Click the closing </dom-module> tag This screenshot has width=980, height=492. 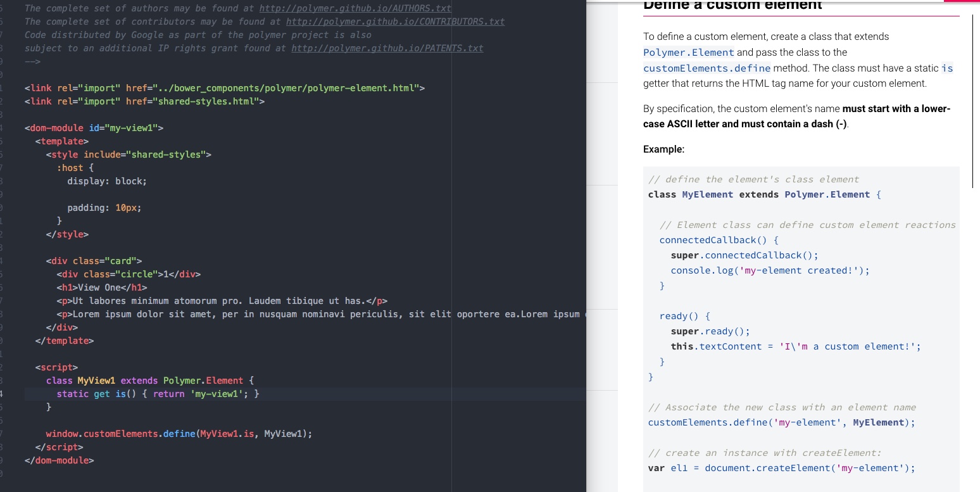(x=60, y=460)
